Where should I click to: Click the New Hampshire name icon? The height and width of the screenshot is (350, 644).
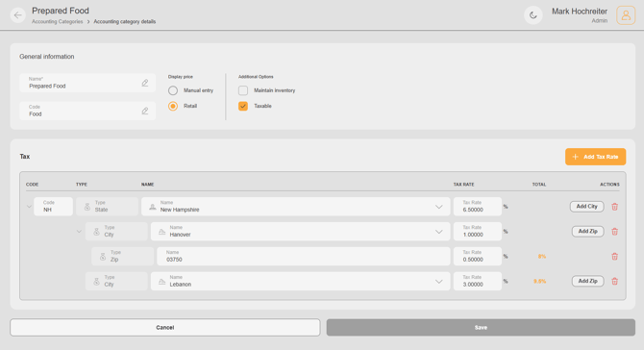point(153,207)
